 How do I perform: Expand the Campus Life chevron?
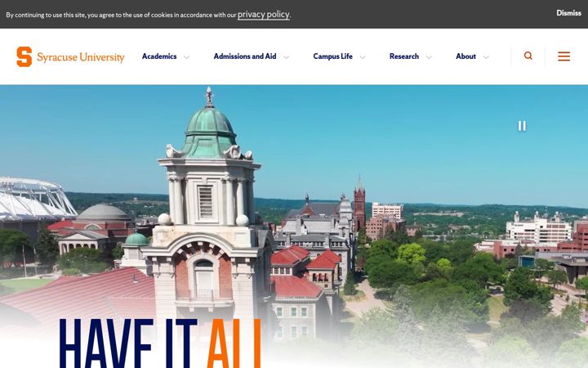tap(363, 57)
